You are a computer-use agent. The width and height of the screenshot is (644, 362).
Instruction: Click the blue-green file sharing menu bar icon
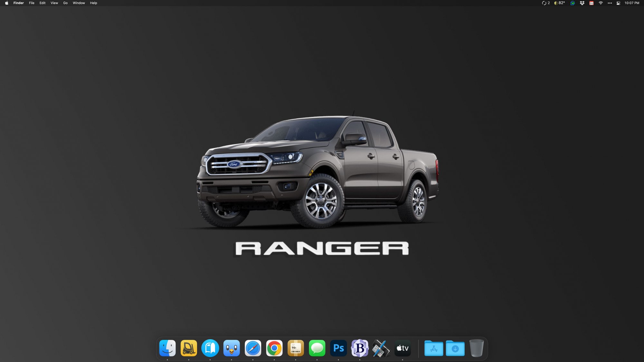(x=573, y=3)
